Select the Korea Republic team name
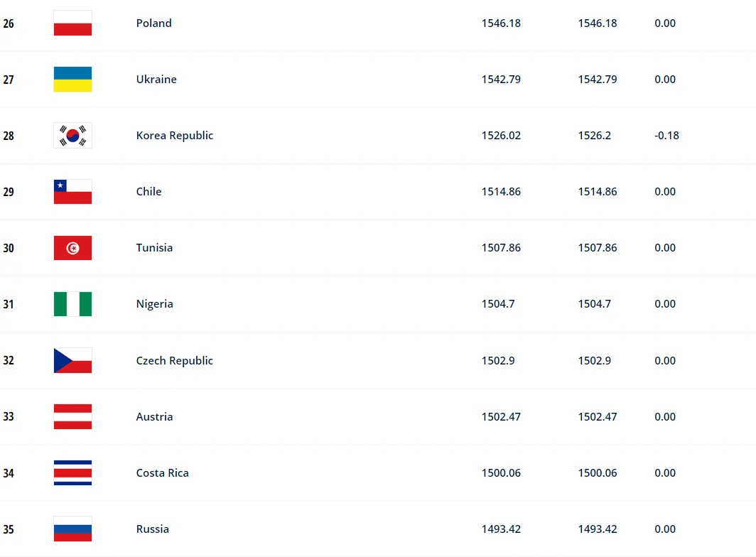Image resolution: width=756 pixels, height=557 pixels. pyautogui.click(x=175, y=136)
